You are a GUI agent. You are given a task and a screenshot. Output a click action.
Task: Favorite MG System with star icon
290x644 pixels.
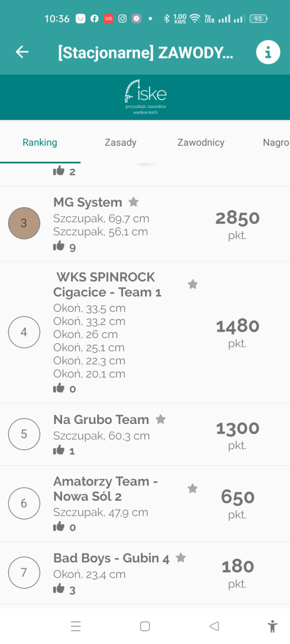point(134,202)
